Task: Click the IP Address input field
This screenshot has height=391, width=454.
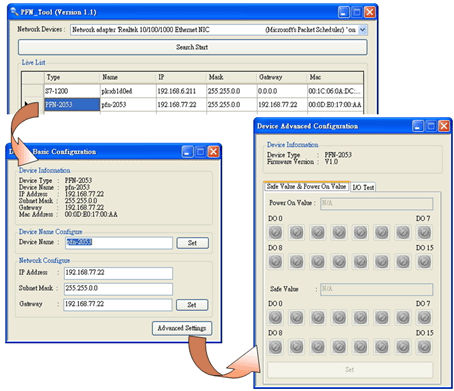Action: point(118,273)
